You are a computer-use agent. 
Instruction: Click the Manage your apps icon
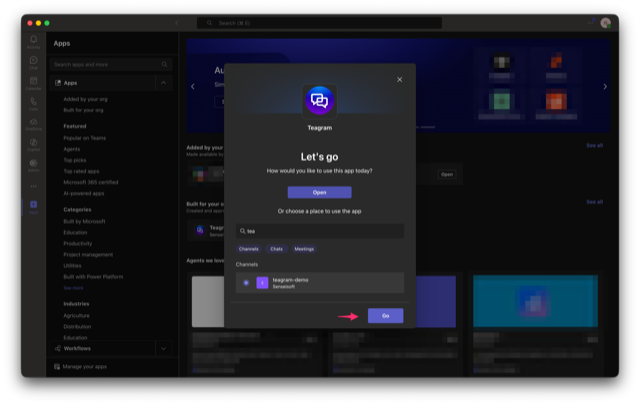(57, 367)
